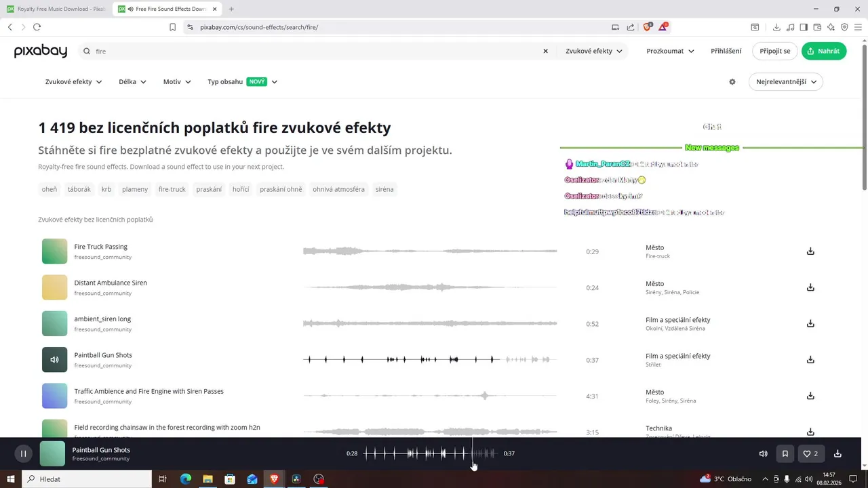The image size is (868, 488).
Task: Download Paintball Gun Shots from its list row
Action: pos(810,360)
